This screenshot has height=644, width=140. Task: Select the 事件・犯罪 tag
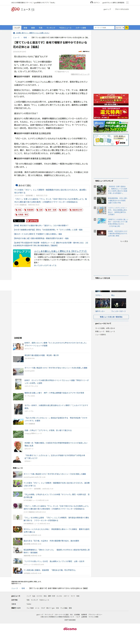click(x=51, y=210)
